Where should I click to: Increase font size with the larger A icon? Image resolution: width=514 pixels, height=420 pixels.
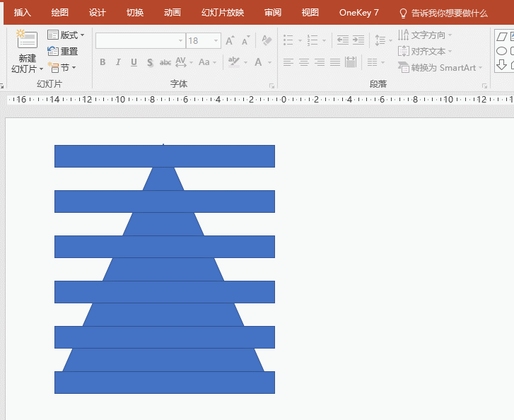[230, 41]
